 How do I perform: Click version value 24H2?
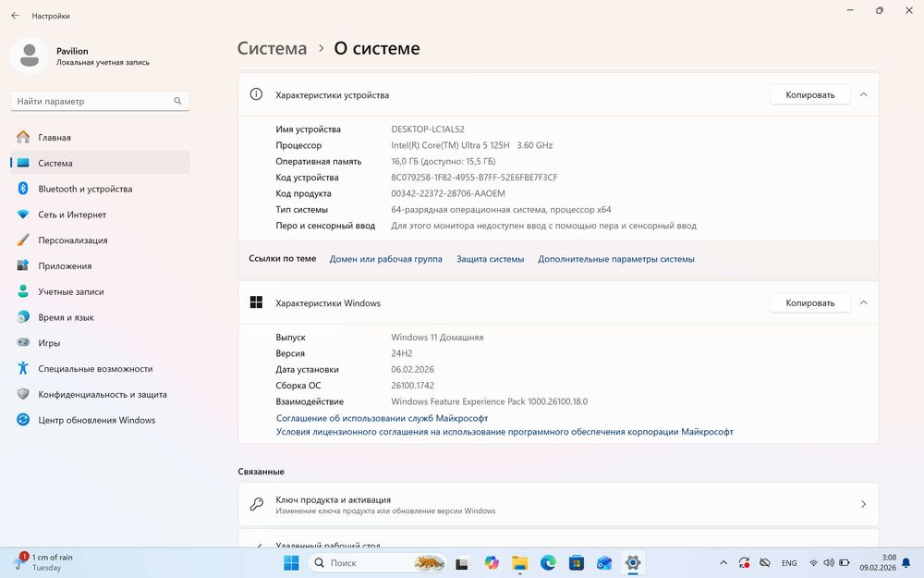402,353
